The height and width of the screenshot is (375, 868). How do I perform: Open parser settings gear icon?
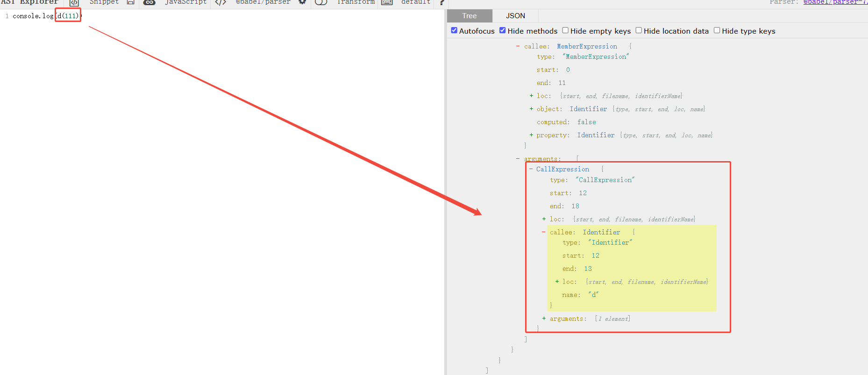point(302,2)
